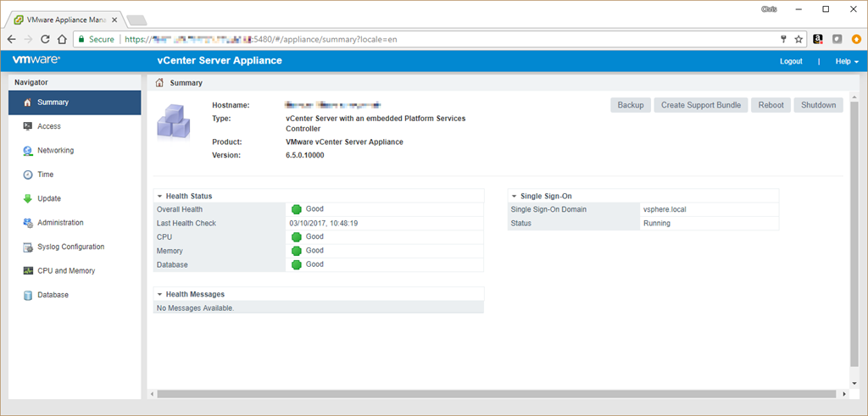Screen dimensions: 868x416
Task: Select the VMware Appliance Management browser tab
Action: pyautogui.click(x=64, y=19)
